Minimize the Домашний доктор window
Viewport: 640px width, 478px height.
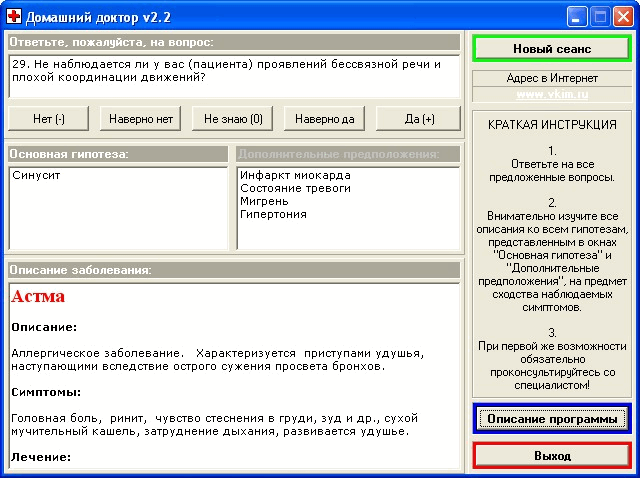(x=576, y=18)
